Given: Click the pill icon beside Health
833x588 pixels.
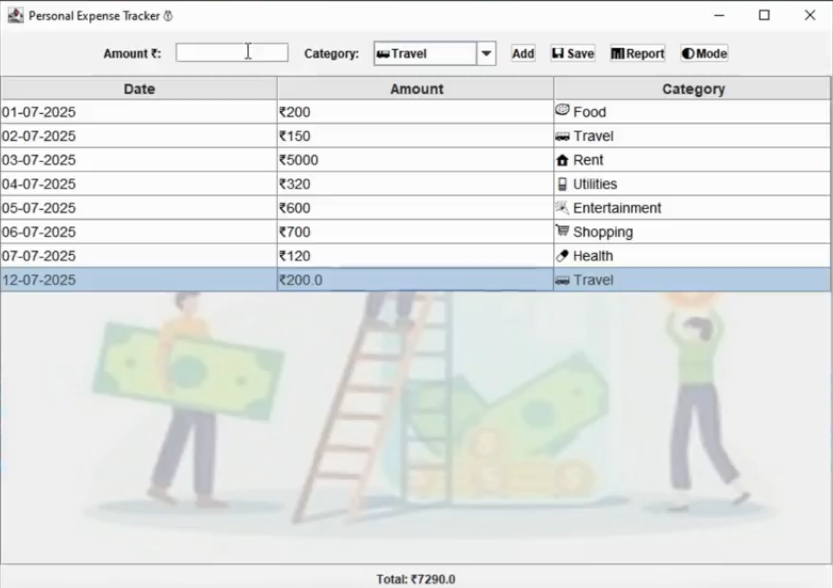Looking at the screenshot, I should (x=562, y=256).
